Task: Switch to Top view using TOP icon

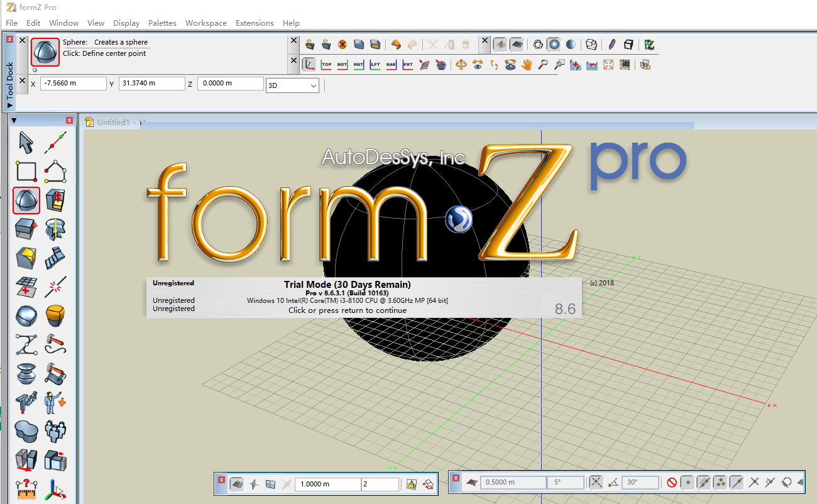Action: click(326, 64)
